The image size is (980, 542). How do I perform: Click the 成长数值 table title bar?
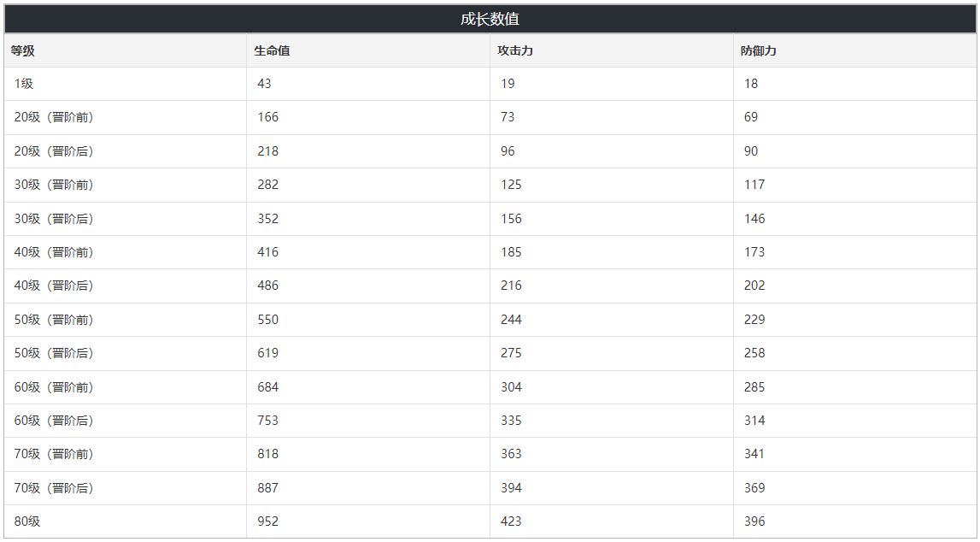490,19
